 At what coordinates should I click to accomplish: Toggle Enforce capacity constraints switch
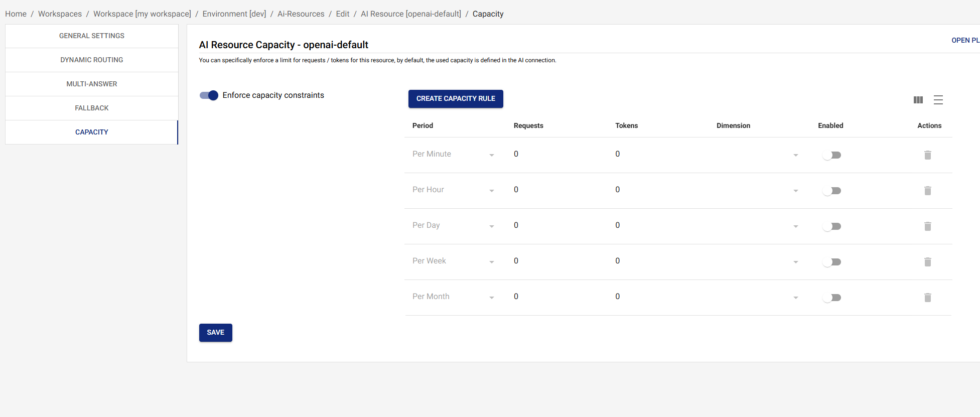209,95
